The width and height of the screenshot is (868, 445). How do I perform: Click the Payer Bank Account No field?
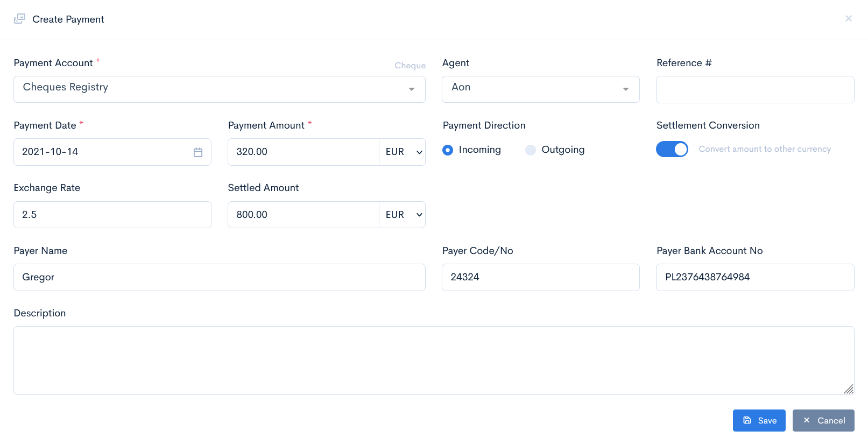point(754,277)
